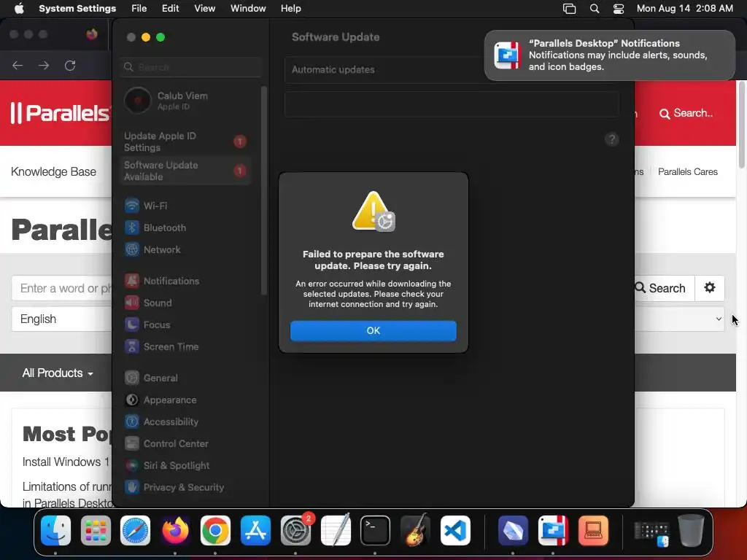
Task: Open Bluetooth settings in the sidebar
Action: point(186,227)
